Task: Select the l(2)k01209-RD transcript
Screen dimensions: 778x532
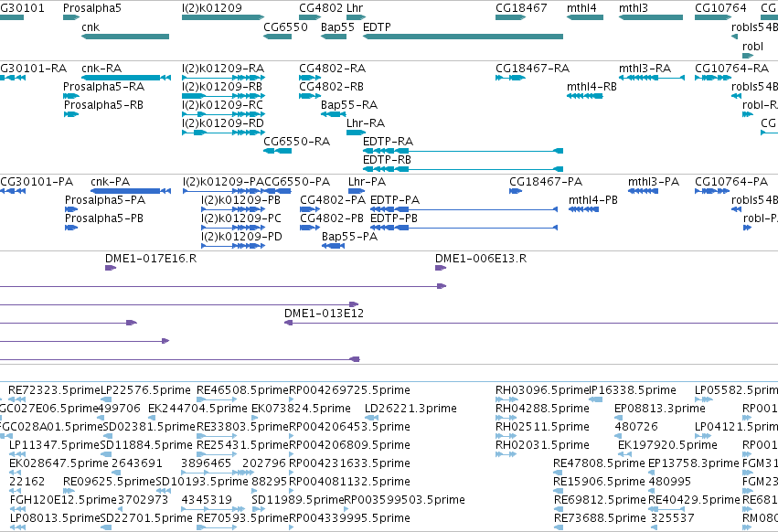Action: [223, 133]
